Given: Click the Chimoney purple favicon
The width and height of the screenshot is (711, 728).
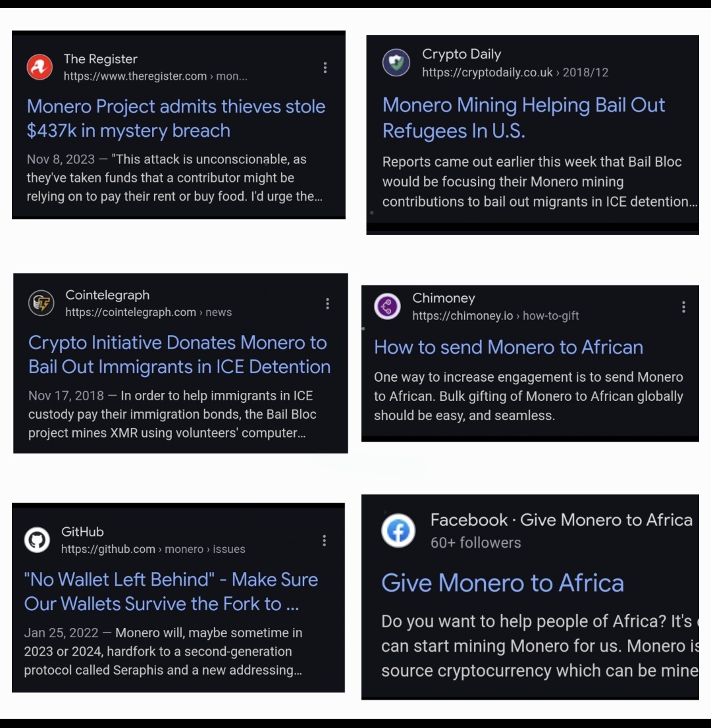Looking at the screenshot, I should point(387,307).
